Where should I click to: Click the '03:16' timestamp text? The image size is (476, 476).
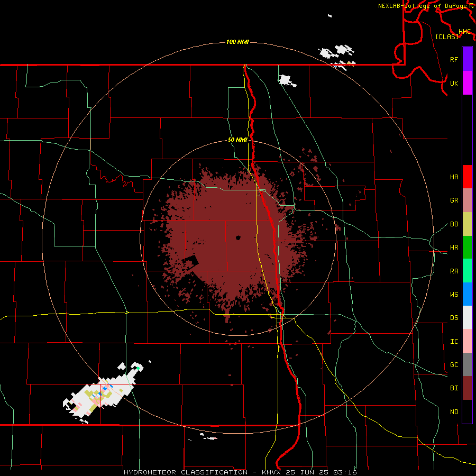[345, 472]
